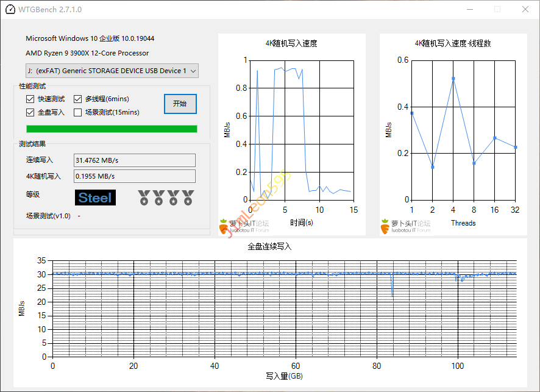Screen dimensions: 540x392
Task: Select the 4K随机写入 result field
Action: pos(134,176)
